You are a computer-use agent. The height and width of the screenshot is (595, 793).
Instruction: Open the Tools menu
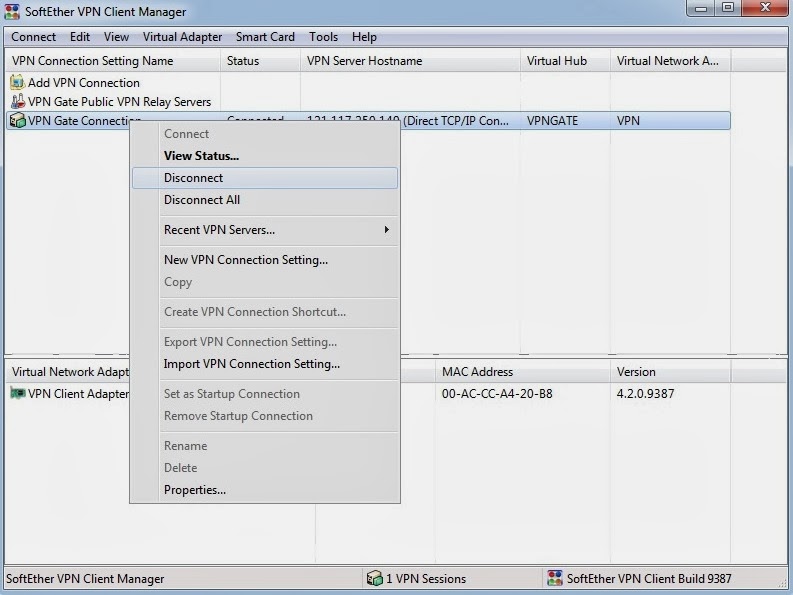click(323, 37)
